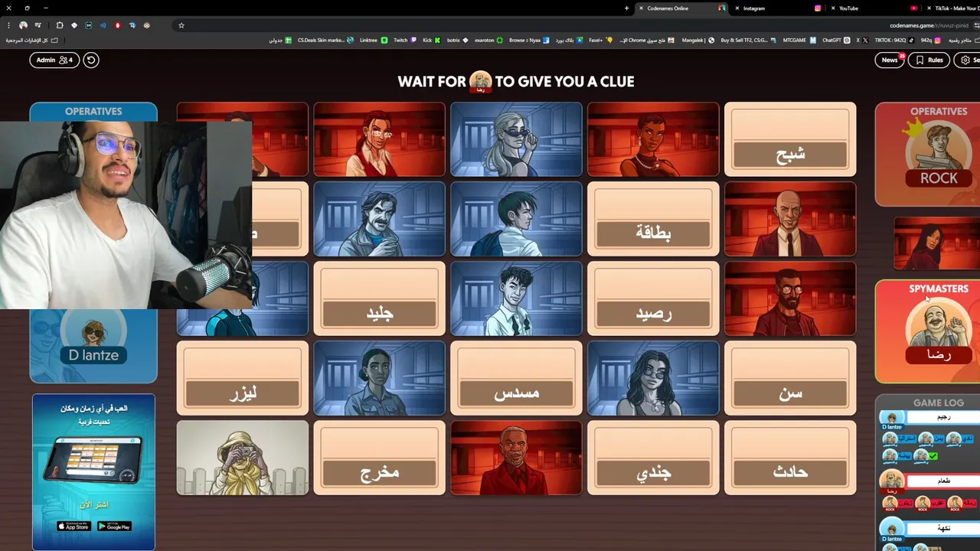The image size is (980, 551).
Task: Select the word card شبح
Action: pos(790,139)
